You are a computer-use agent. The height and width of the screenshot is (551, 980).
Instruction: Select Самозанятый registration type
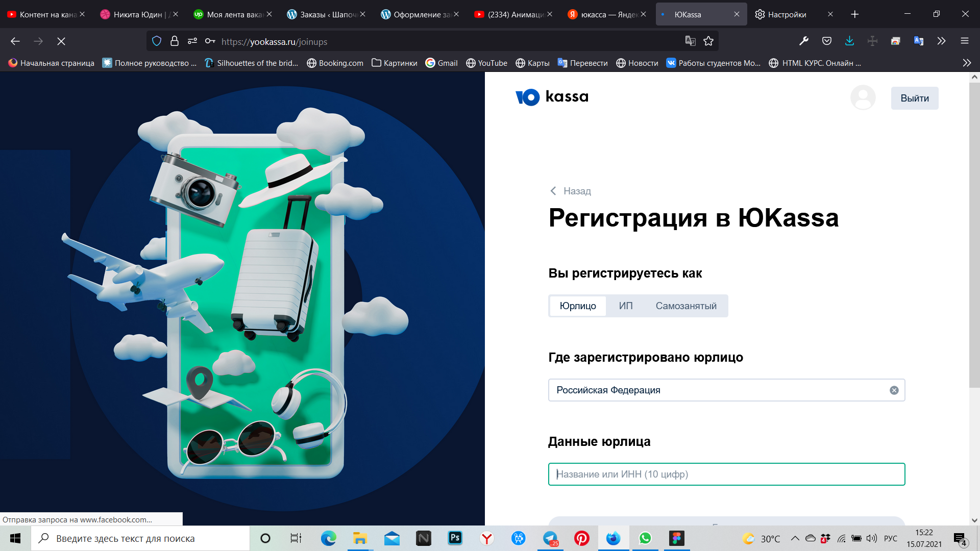click(x=686, y=306)
